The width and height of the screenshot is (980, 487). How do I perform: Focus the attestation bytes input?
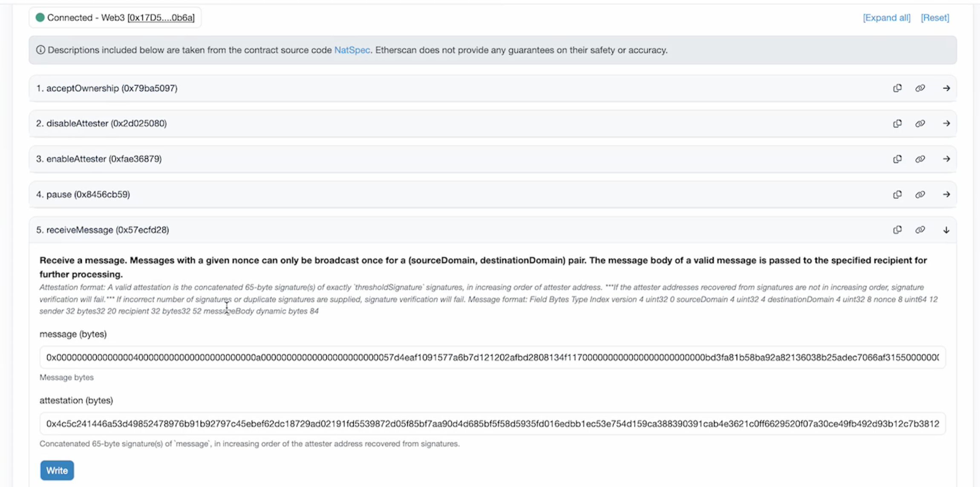(x=492, y=424)
